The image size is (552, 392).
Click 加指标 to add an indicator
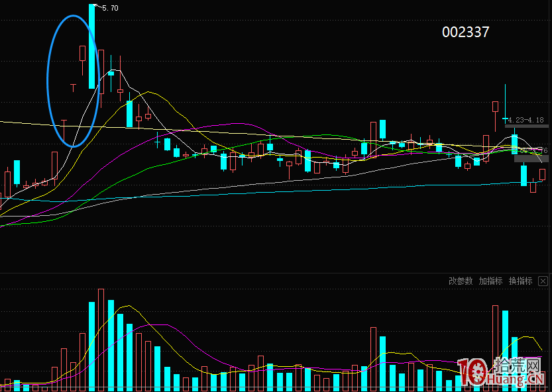click(x=490, y=281)
